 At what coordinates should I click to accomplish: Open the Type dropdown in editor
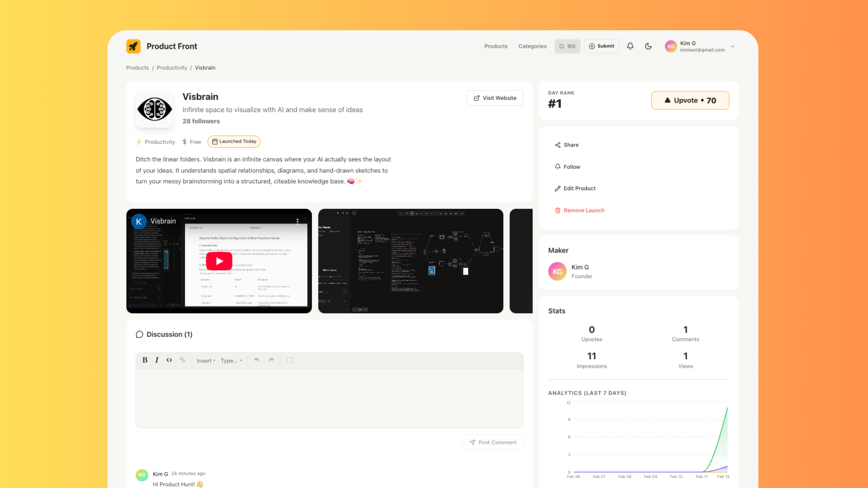pos(231,361)
